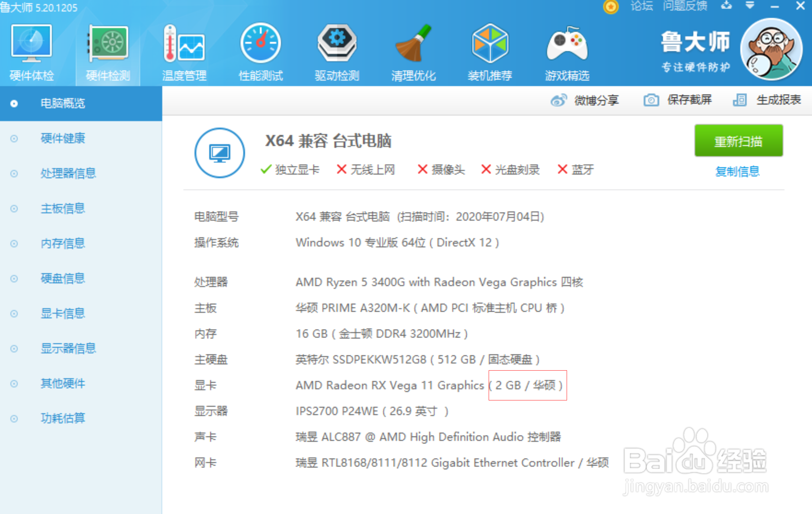812x514 pixels.
Task: Open the dropdown arrow near the window controls
Action: [749, 6]
